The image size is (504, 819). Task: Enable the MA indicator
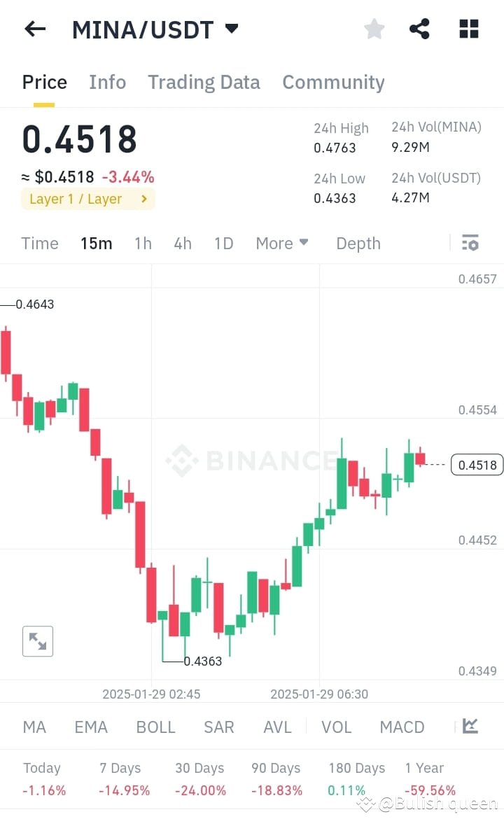(34, 727)
